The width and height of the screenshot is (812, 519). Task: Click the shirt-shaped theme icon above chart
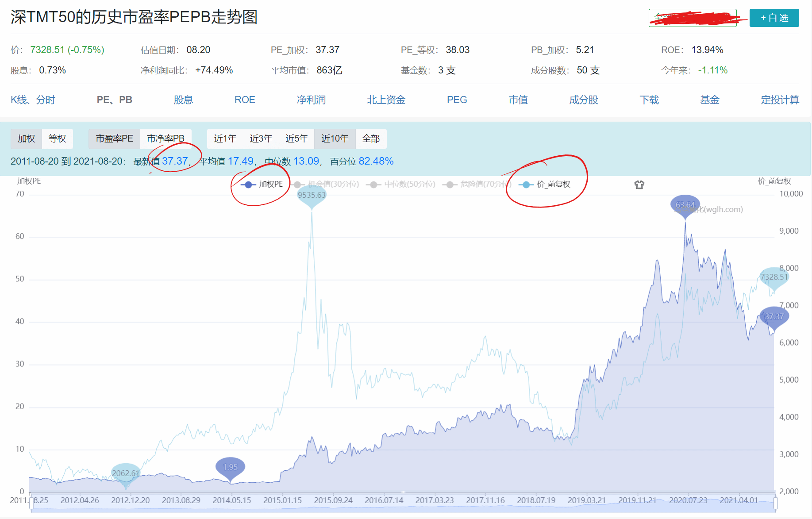click(x=639, y=185)
